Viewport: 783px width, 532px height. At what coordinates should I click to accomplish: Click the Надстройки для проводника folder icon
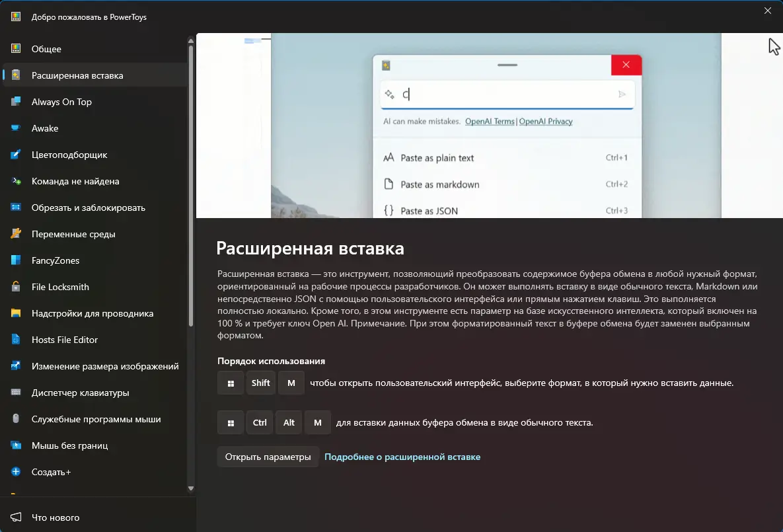[x=16, y=313]
